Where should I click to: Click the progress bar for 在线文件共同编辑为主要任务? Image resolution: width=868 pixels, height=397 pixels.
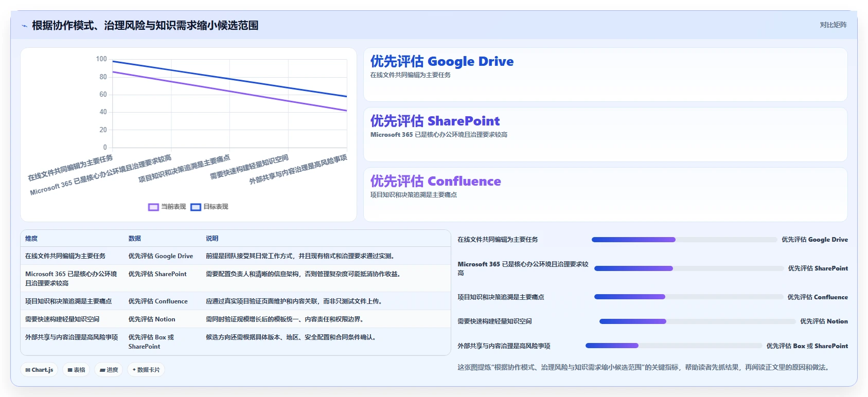pyautogui.click(x=684, y=240)
